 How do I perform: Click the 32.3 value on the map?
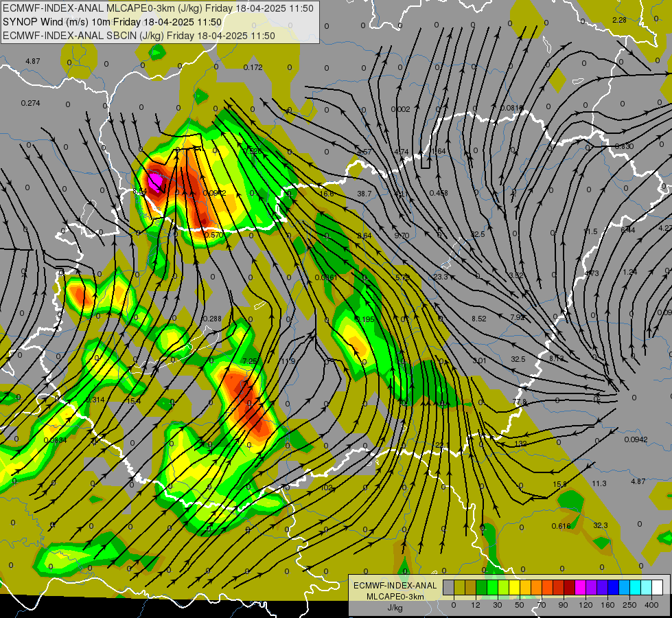click(x=601, y=525)
